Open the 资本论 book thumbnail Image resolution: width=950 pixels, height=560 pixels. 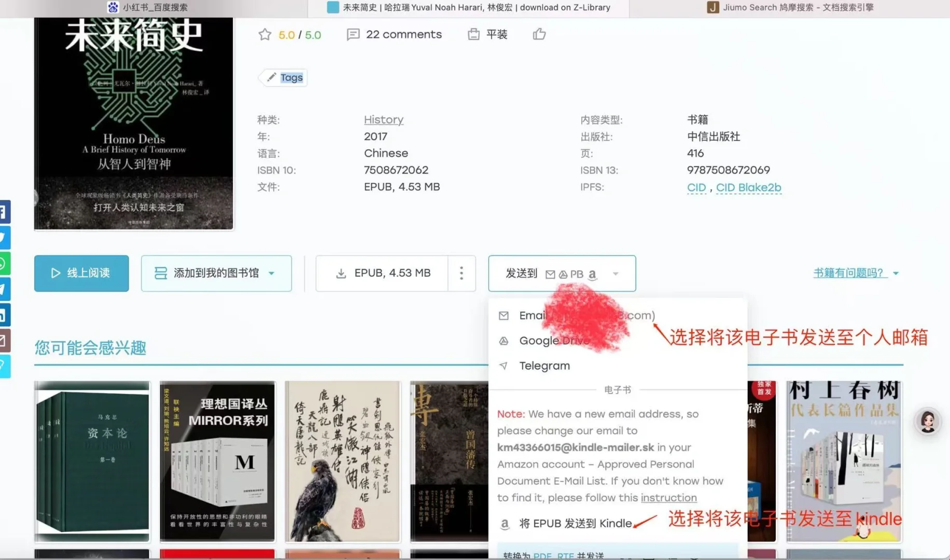[x=92, y=461]
